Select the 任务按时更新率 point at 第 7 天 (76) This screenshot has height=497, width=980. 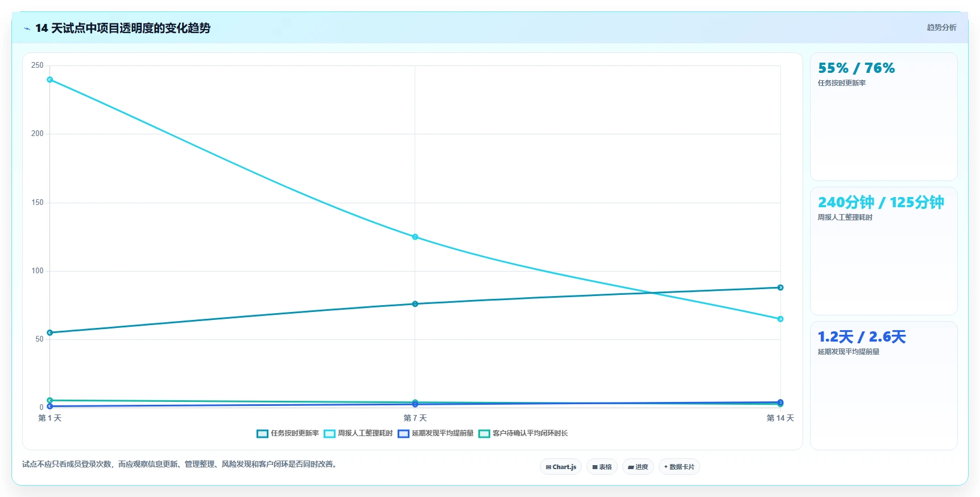(415, 304)
